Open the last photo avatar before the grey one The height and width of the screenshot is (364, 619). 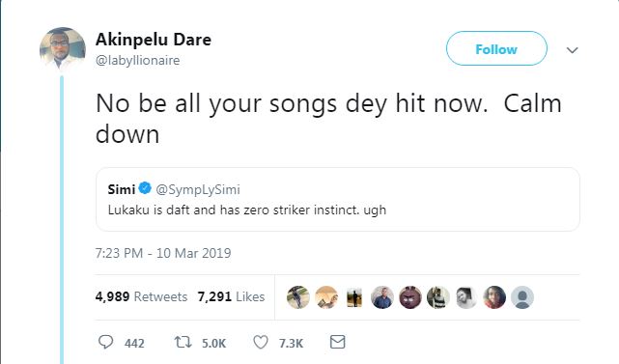494,297
